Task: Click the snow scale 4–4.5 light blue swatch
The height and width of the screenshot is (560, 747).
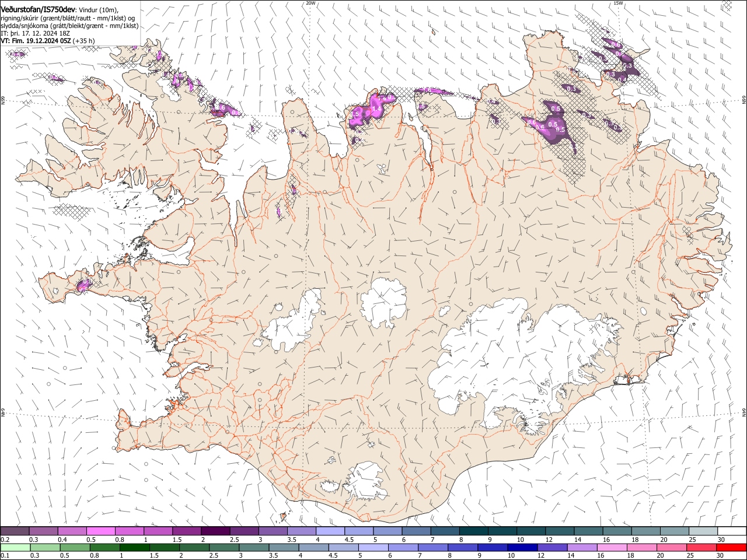Action: pyautogui.click(x=330, y=531)
